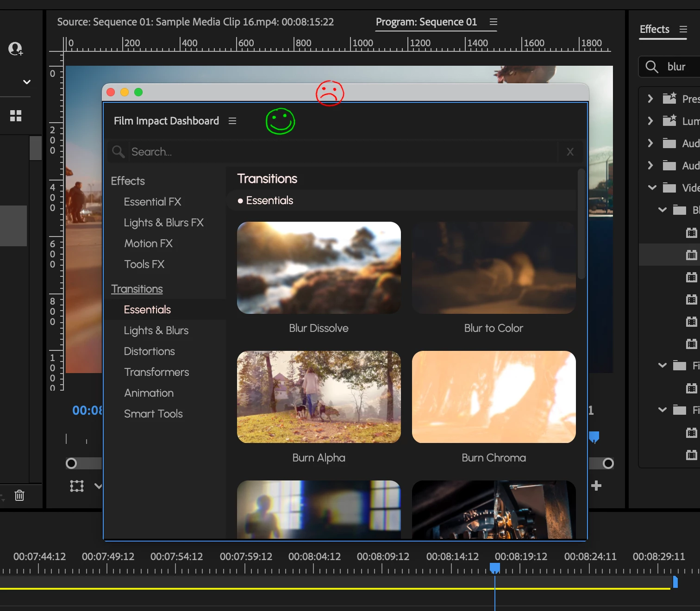
Task: Click the Effects heading in dashboard sidebar
Action: pyautogui.click(x=128, y=181)
